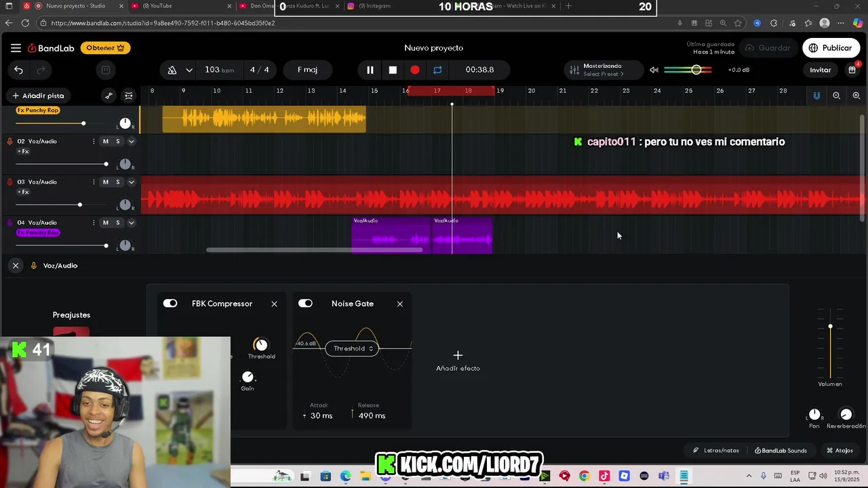Start recording with the red record button
The image size is (868, 488).
pos(415,70)
